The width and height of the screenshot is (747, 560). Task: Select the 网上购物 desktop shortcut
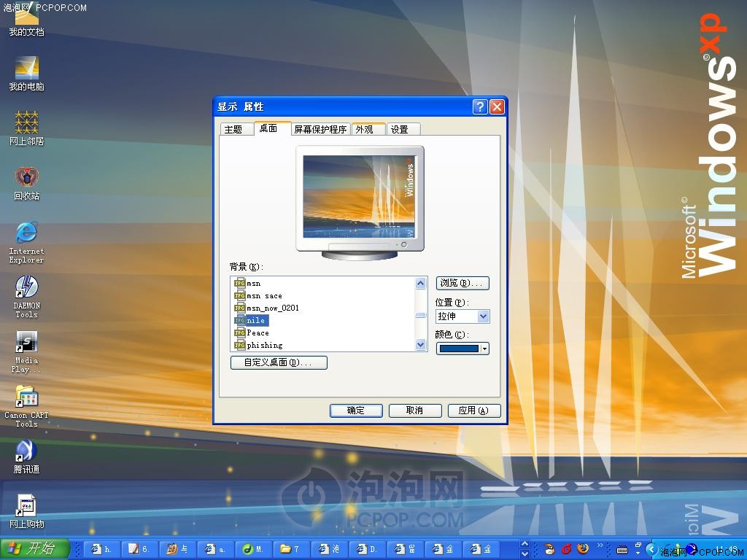[27, 511]
